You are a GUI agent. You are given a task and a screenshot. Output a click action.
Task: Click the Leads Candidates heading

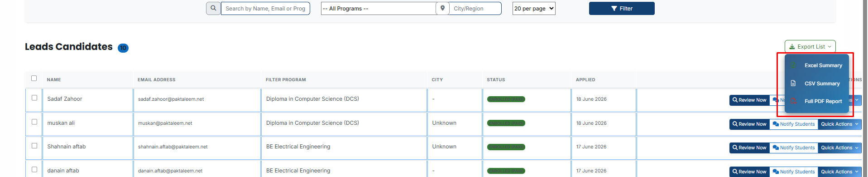[69, 47]
